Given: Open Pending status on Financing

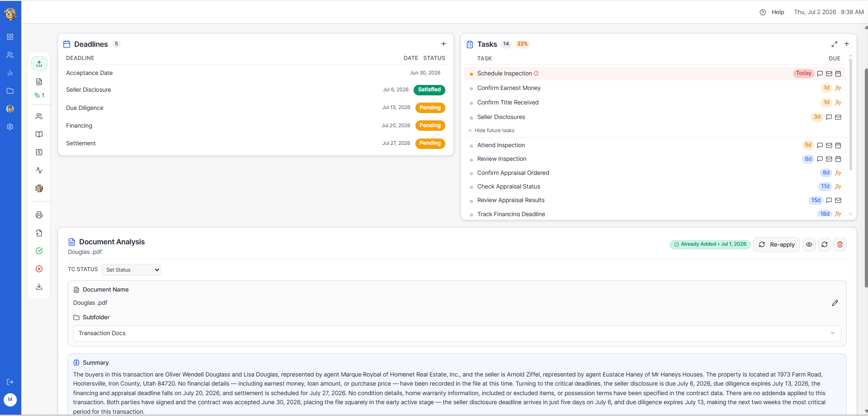Looking at the screenshot, I should click(430, 125).
